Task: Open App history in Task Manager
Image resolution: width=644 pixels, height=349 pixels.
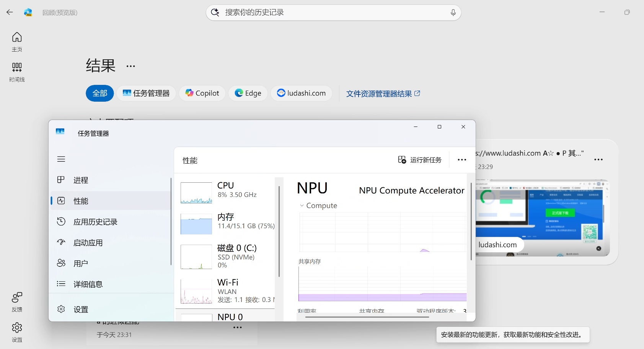Action: 110,222
